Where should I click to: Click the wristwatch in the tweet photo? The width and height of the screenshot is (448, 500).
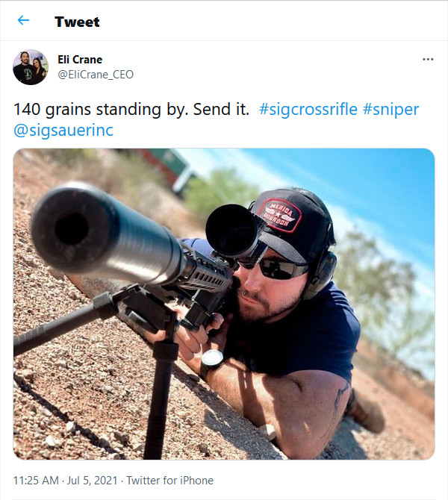click(212, 361)
